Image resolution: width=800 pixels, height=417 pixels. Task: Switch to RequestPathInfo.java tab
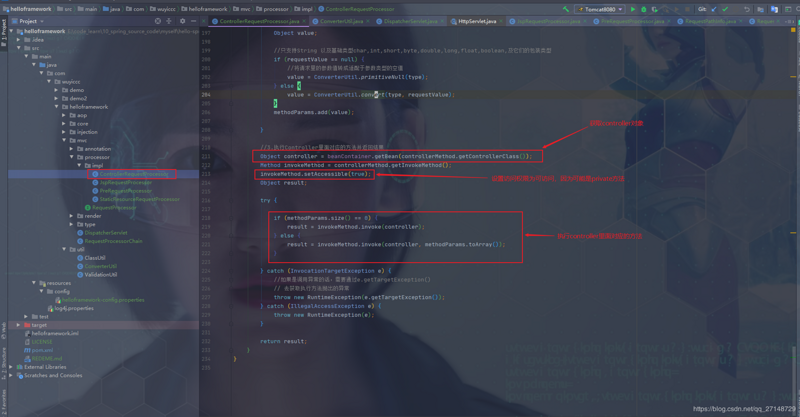pyautogui.click(x=710, y=21)
